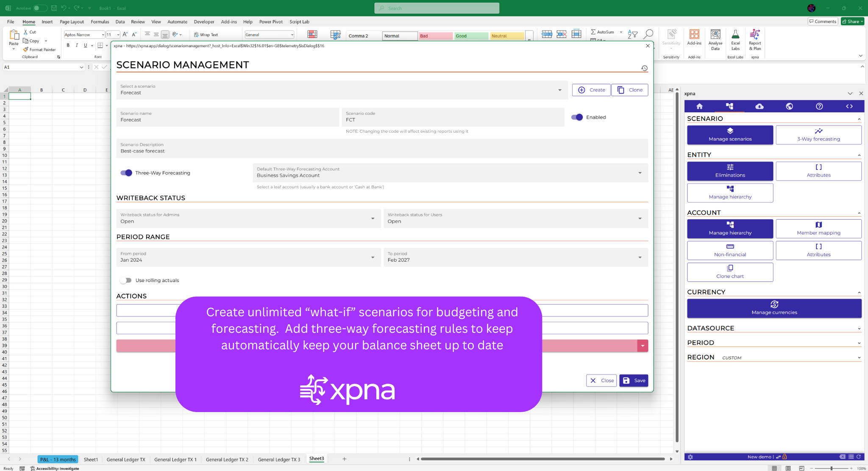
Task: Toggle the AutoSave switch
Action: (x=40, y=8)
